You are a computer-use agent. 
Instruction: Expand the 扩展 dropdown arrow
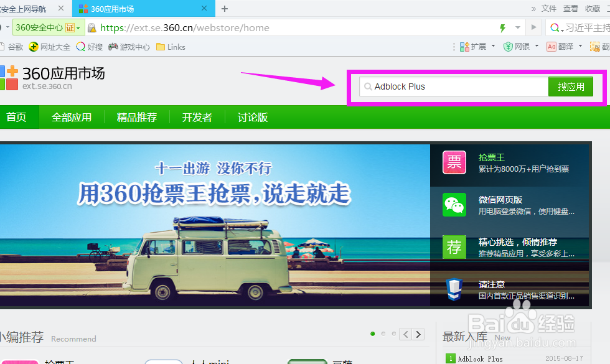[x=493, y=46]
